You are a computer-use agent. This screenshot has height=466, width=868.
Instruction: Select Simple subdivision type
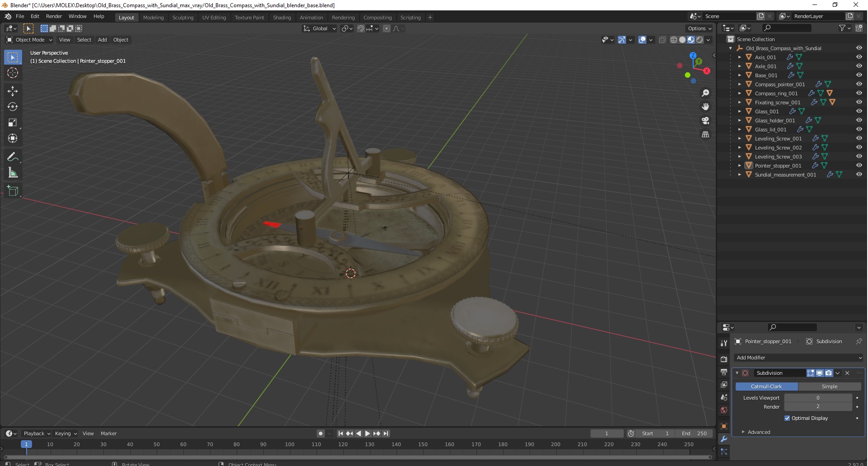[830, 387]
